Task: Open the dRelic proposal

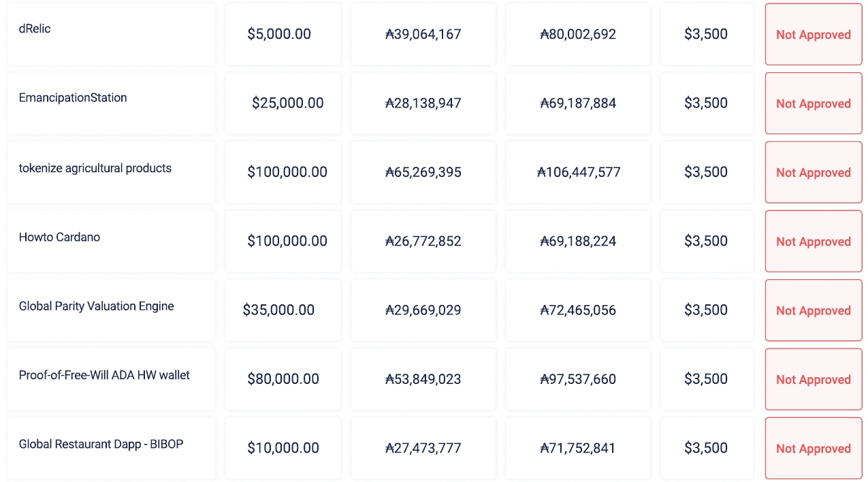Action: click(35, 29)
